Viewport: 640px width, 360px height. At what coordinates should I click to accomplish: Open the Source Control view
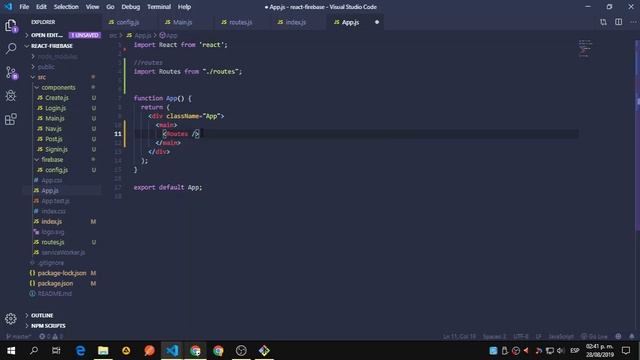(11, 73)
